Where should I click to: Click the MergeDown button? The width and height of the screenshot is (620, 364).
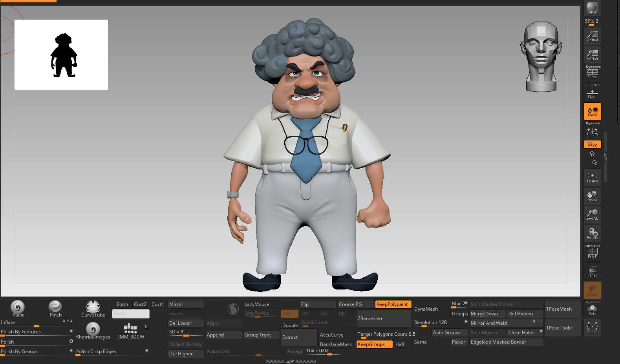[487, 314]
